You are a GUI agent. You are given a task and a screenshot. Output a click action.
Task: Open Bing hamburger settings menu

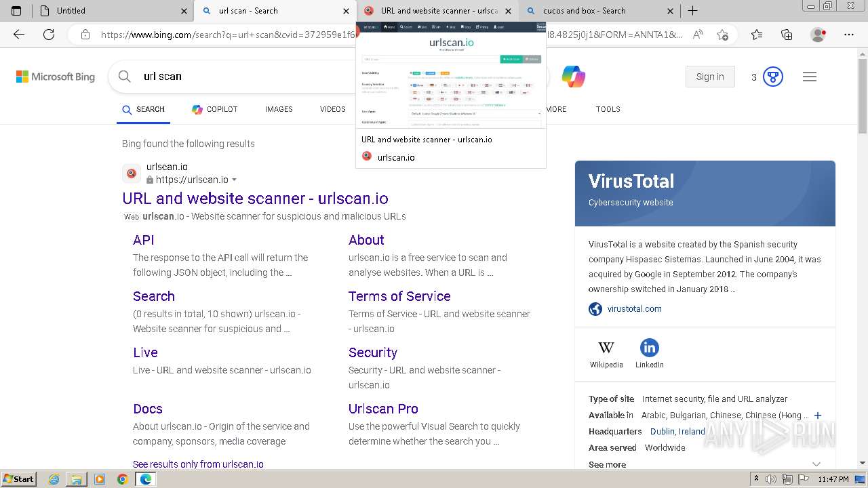(x=810, y=77)
